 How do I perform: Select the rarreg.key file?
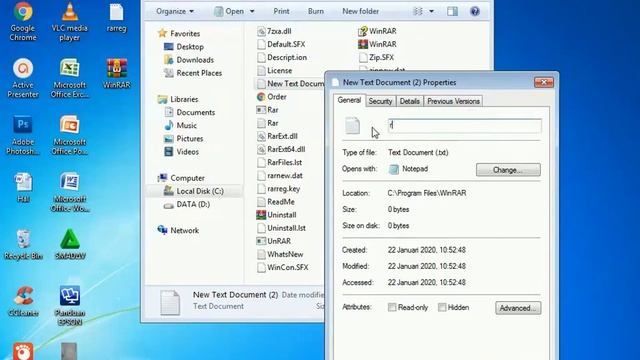[279, 189]
